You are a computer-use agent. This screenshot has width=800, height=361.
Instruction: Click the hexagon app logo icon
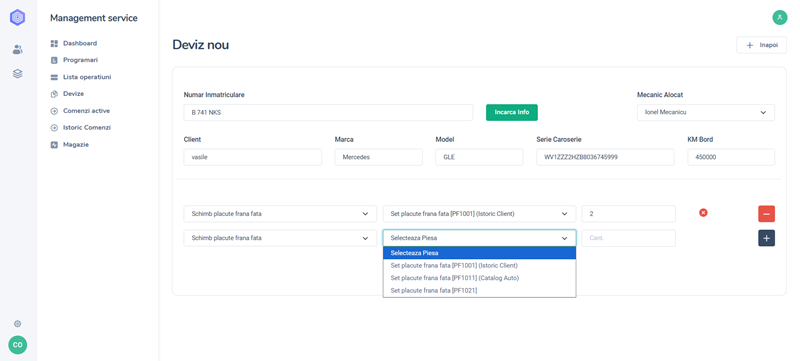point(17,17)
